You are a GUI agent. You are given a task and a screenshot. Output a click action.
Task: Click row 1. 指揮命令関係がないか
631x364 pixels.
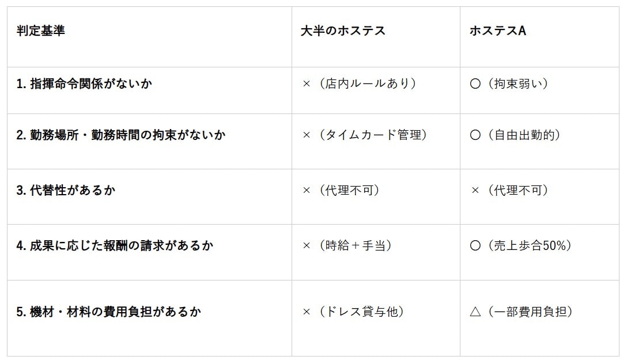pyautogui.click(x=84, y=84)
